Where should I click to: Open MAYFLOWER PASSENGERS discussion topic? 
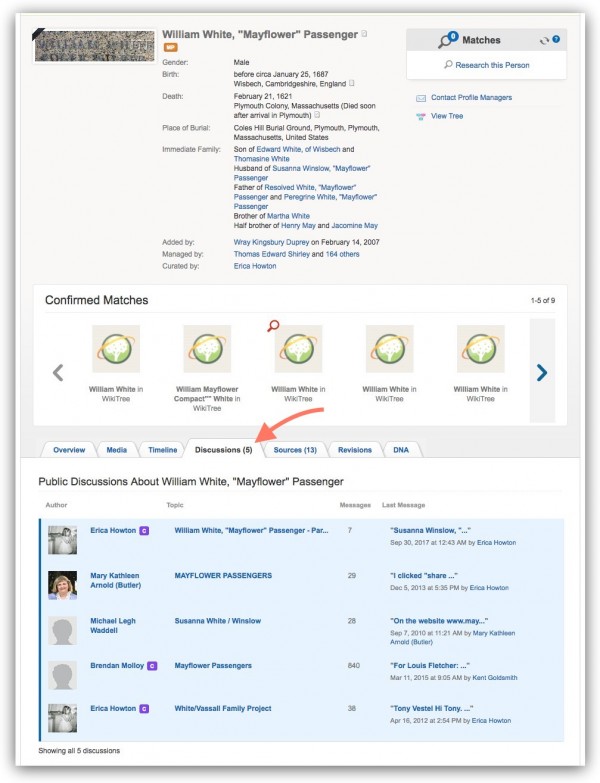tap(223, 576)
